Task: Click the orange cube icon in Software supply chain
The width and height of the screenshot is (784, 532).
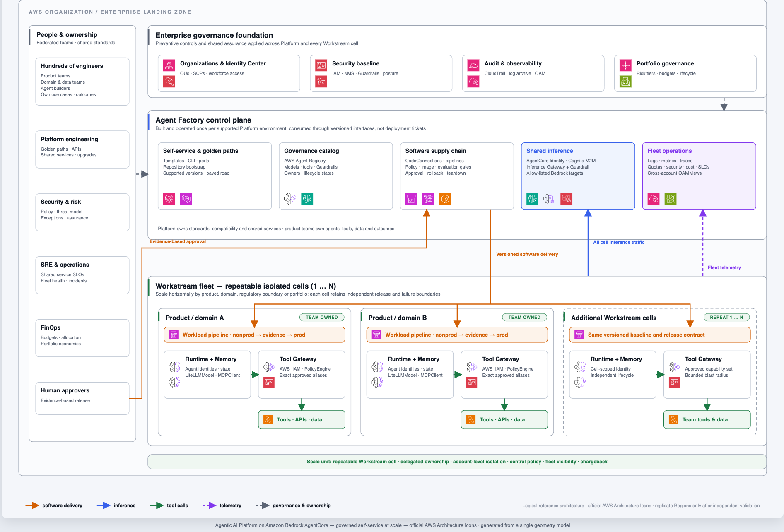Action: coord(445,199)
